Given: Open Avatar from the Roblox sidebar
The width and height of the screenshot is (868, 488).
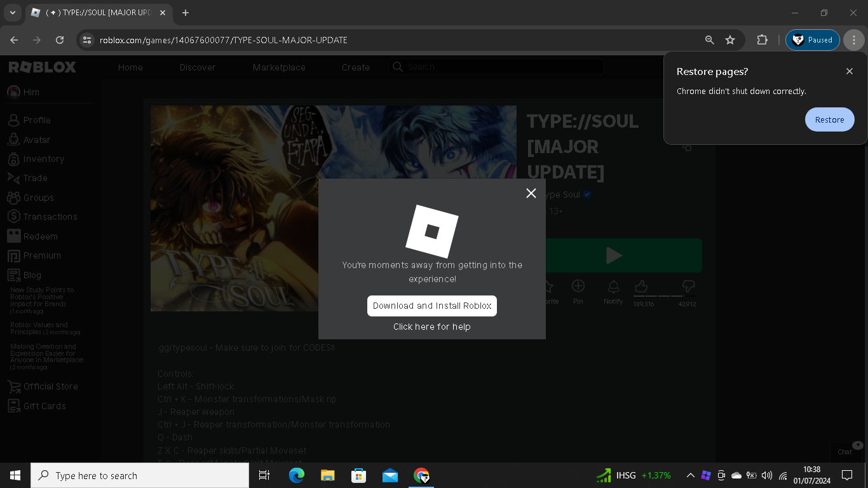Looking at the screenshot, I should (x=29, y=140).
